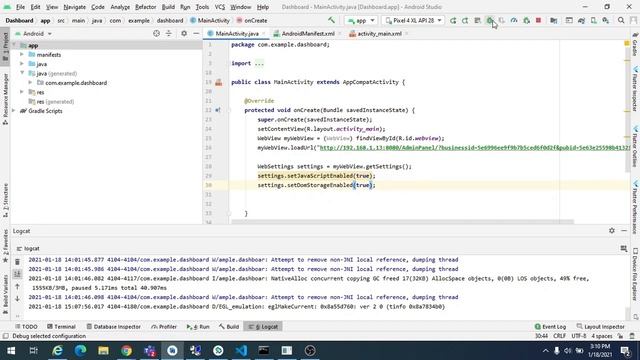
Task: Open the Layout Inspector
Action: point(601,327)
